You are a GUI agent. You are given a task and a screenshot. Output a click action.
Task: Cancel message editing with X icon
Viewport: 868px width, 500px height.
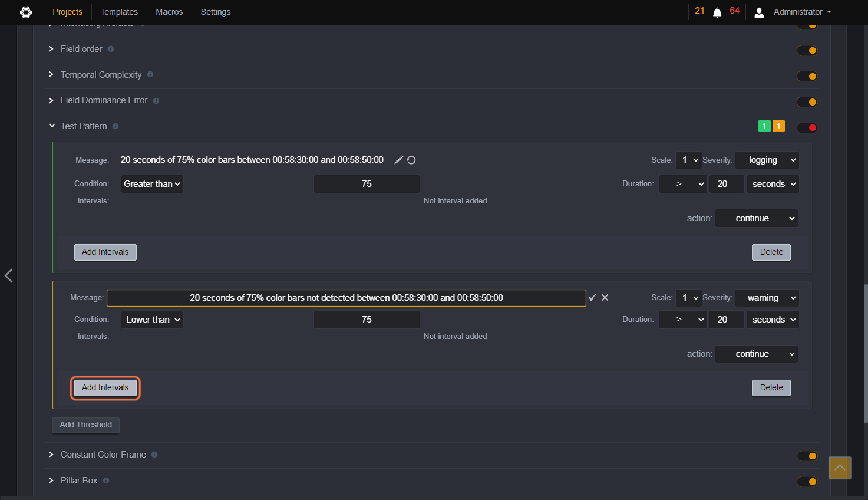tap(605, 298)
